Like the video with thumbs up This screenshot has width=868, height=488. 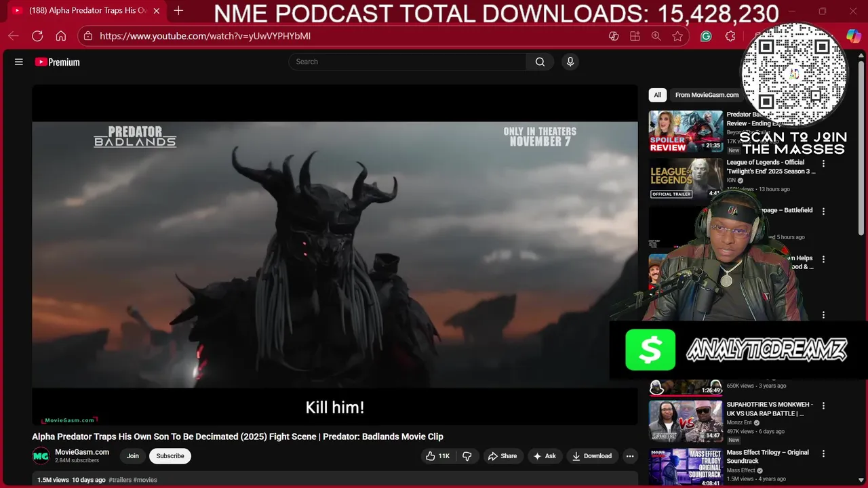(x=438, y=456)
